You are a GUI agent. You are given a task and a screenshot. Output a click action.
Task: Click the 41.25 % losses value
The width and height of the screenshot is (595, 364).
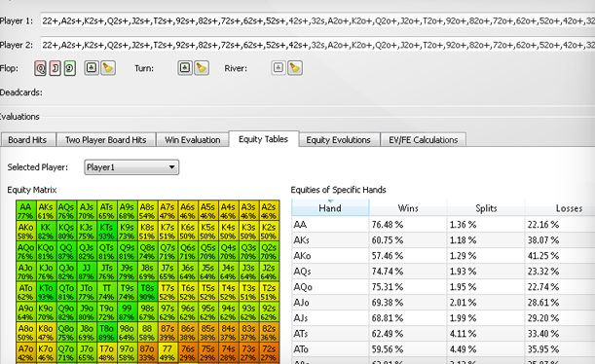543,256
